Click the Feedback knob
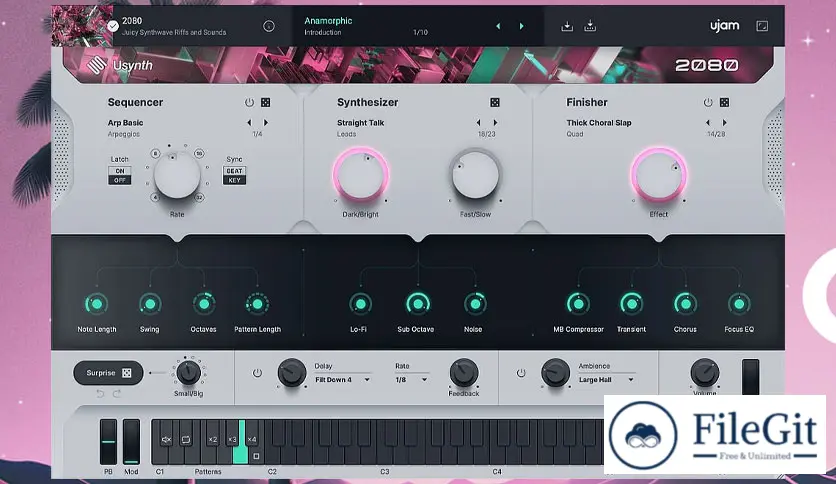The width and height of the screenshot is (836, 484). [464, 373]
